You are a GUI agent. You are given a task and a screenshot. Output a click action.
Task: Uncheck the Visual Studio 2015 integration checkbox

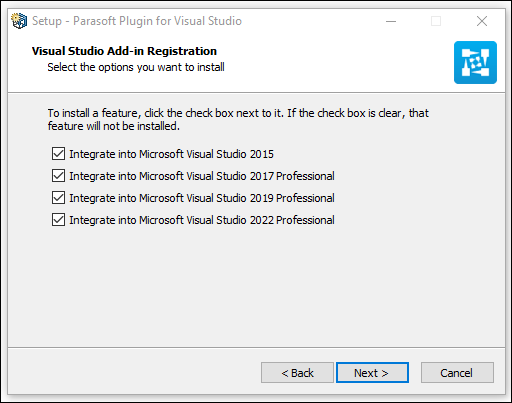(58, 154)
